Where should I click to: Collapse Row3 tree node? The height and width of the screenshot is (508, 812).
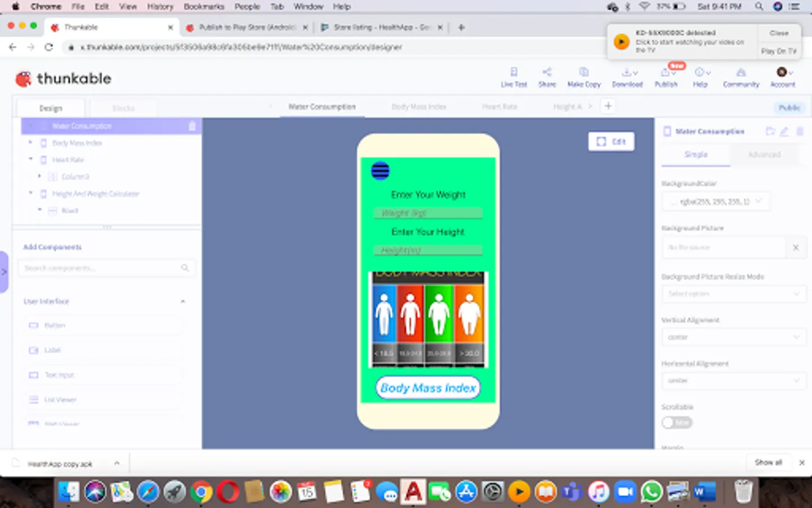(39, 211)
